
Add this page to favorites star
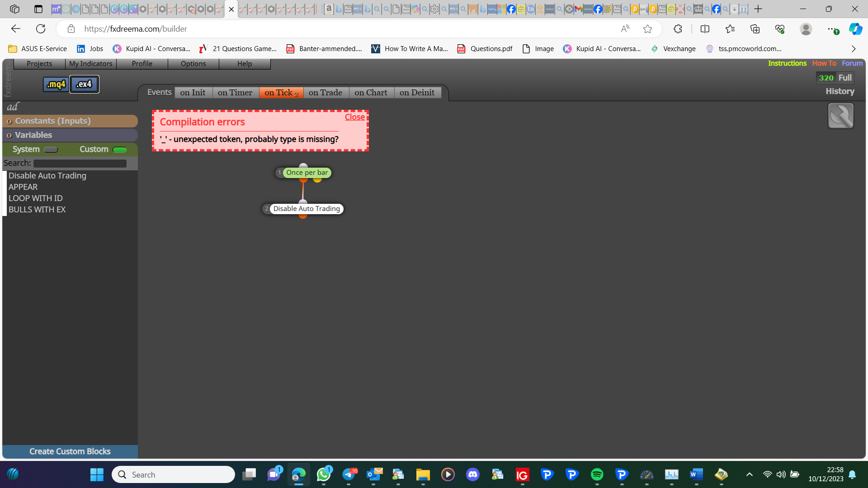coord(647,29)
